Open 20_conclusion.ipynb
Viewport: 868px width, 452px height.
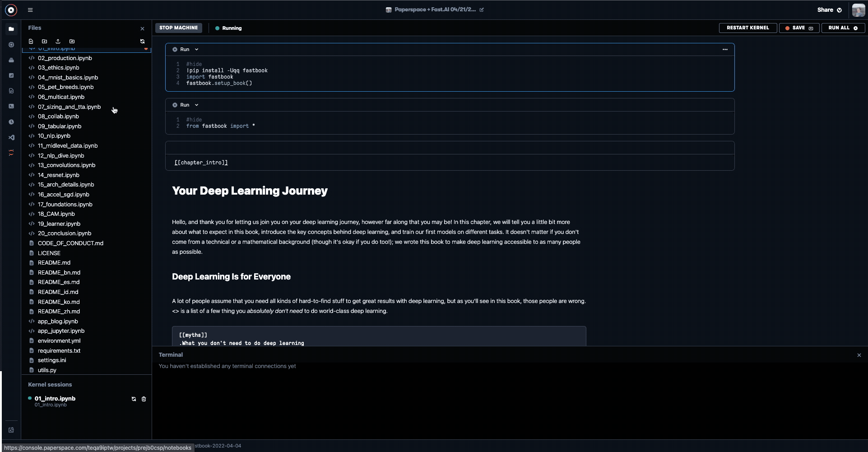(x=65, y=233)
